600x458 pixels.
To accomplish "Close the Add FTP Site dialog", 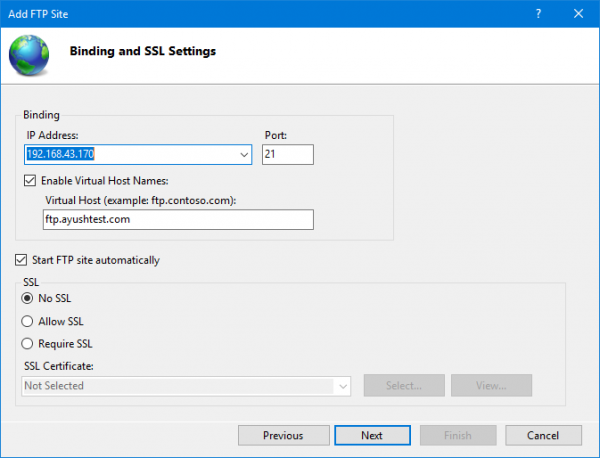I will coord(578,12).
